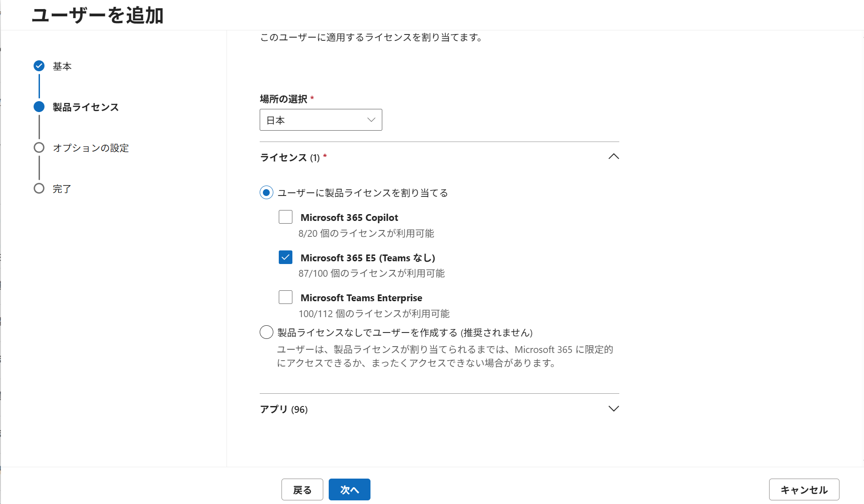Select 製品ライセンスなしでユーザーを作成する radio button
This screenshot has width=864, height=504.
pyautogui.click(x=267, y=333)
